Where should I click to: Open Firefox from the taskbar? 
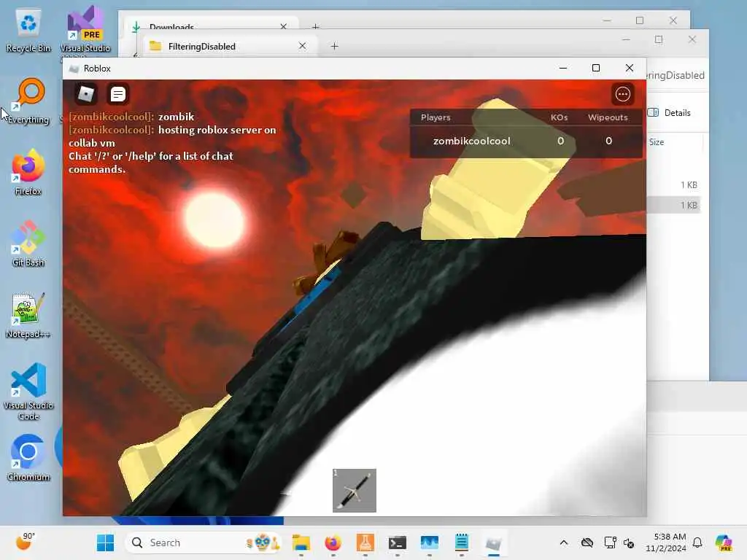click(333, 542)
